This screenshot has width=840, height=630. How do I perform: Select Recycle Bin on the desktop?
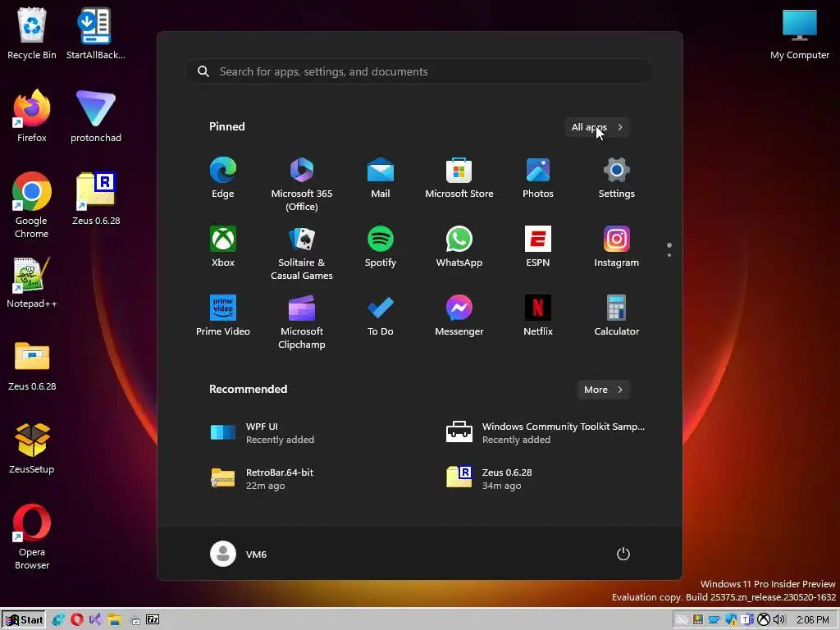(32, 33)
